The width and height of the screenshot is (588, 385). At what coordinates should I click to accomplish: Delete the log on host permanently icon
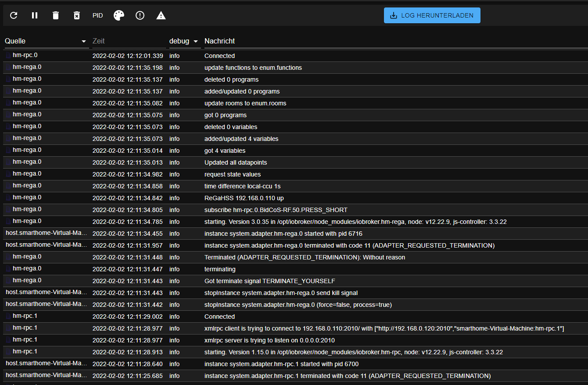tap(77, 15)
